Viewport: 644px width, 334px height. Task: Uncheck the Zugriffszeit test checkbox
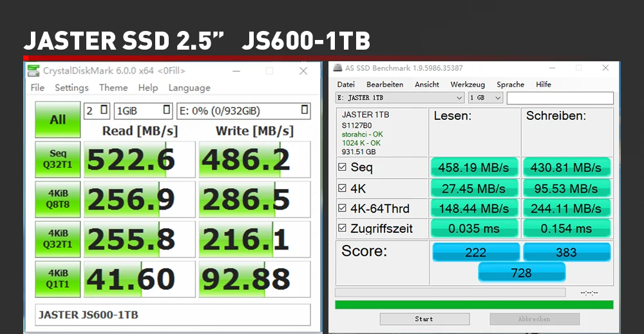(342, 228)
